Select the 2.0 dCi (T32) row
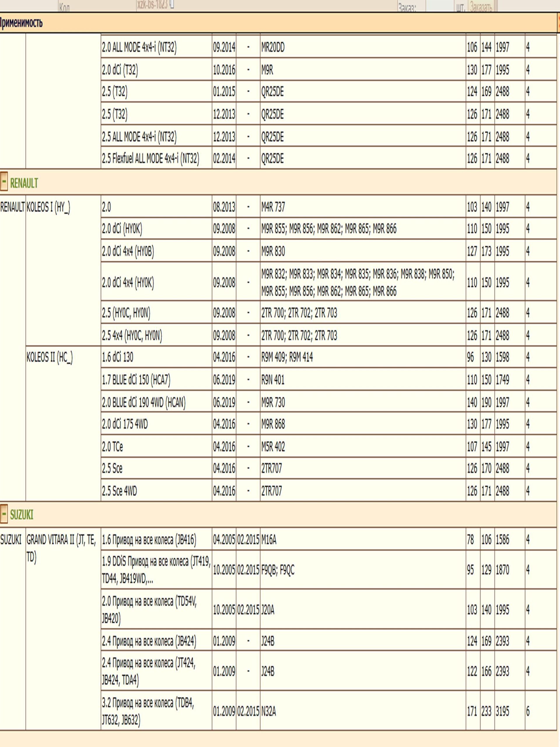560x747 pixels. coord(120,70)
